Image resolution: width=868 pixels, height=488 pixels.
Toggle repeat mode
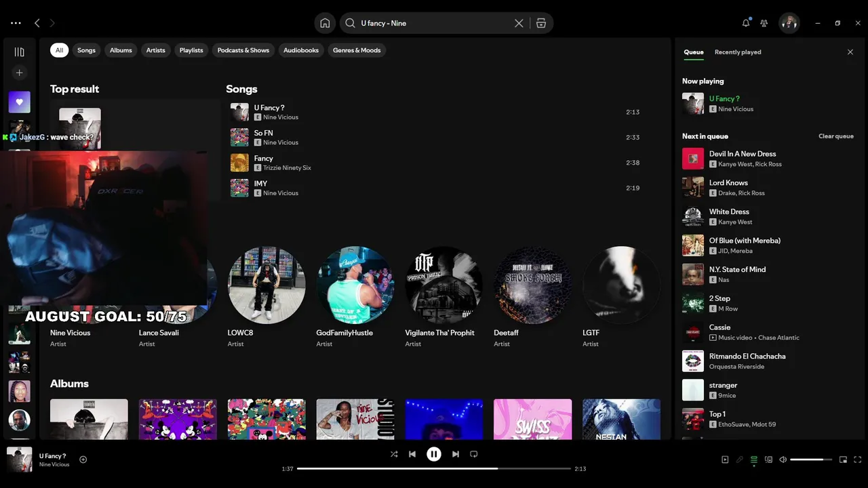coord(474,454)
